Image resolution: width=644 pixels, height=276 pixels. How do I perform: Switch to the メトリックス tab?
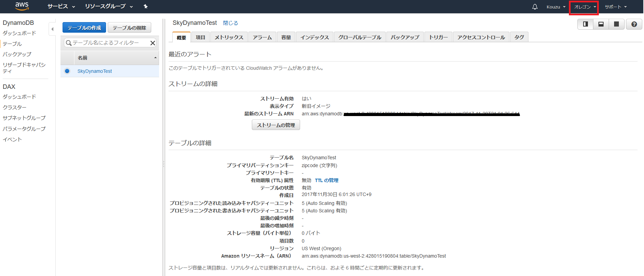coord(229,37)
